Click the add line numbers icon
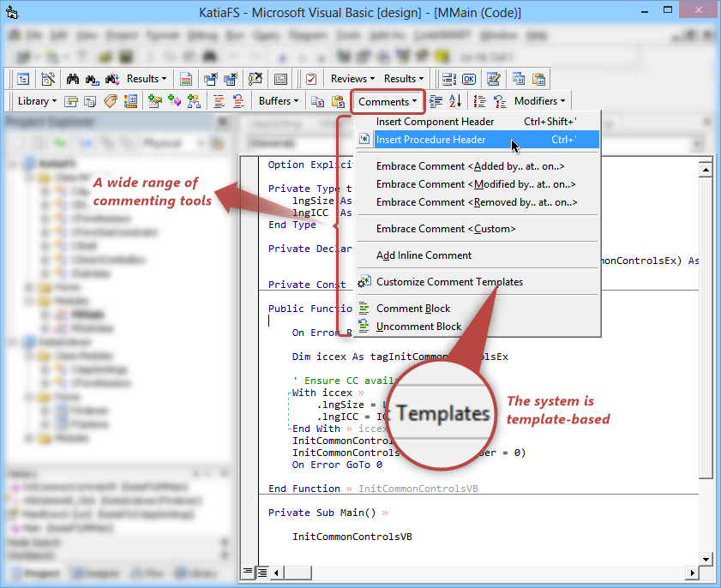 [479, 101]
